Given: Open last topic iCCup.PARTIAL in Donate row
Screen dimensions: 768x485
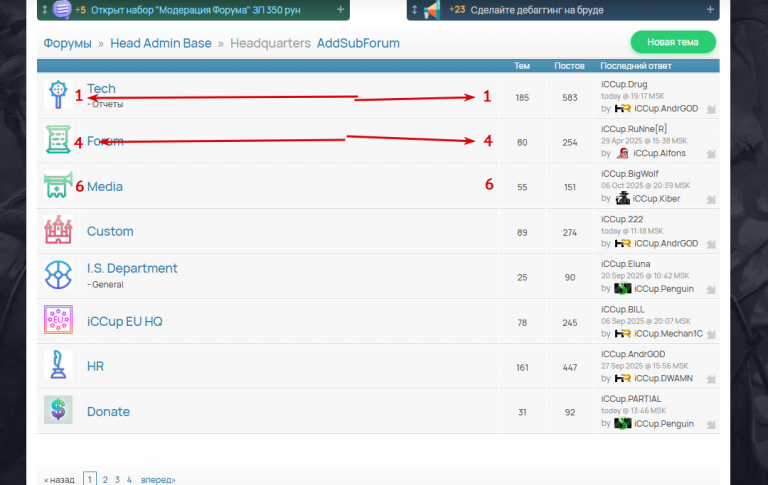Looking at the screenshot, I should point(631,399).
